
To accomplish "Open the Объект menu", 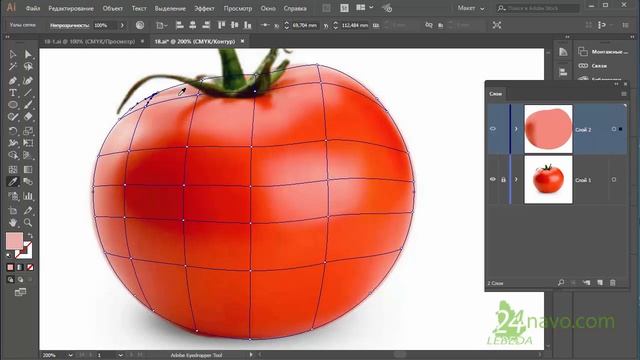I will pos(112,8).
